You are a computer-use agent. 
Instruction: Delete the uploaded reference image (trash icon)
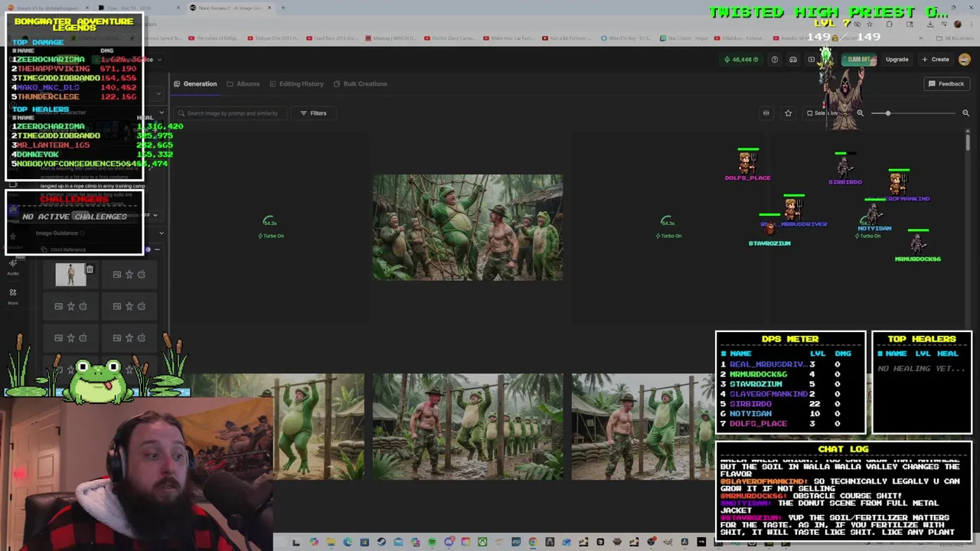click(x=90, y=269)
